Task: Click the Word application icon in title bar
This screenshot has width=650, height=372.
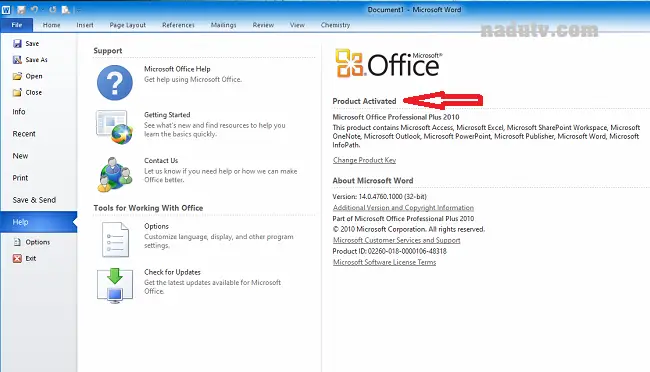Action: [6, 9]
